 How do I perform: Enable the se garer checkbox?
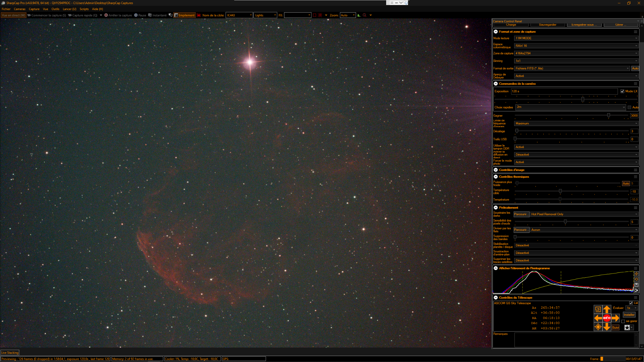click(623, 321)
